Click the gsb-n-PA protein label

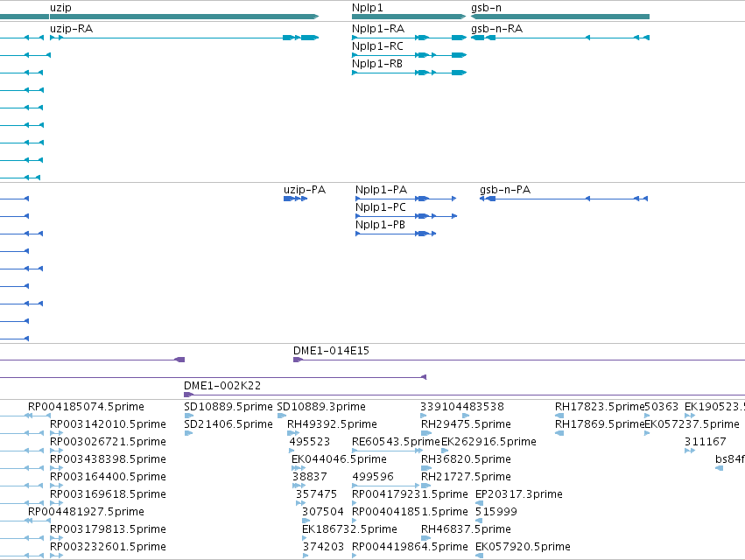tap(505, 190)
